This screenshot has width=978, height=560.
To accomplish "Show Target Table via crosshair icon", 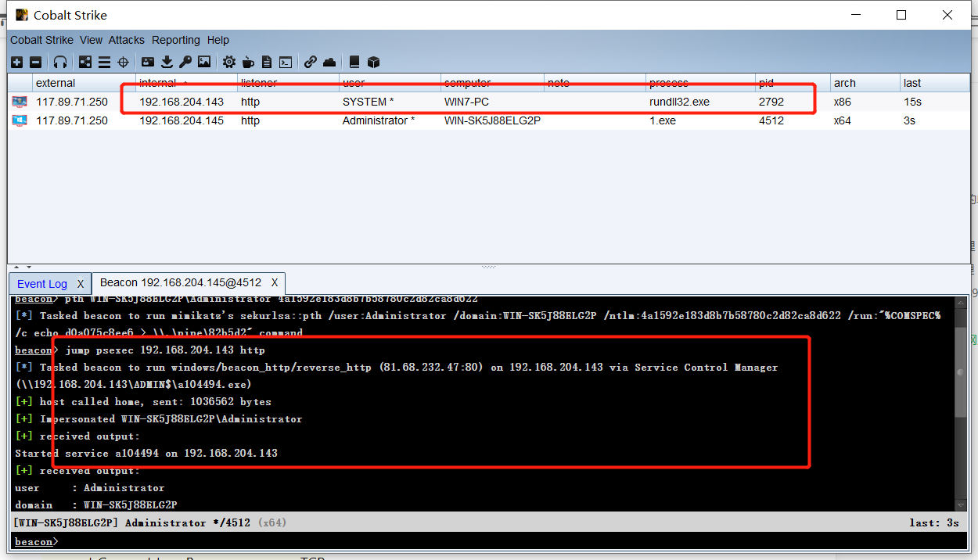I will [123, 62].
